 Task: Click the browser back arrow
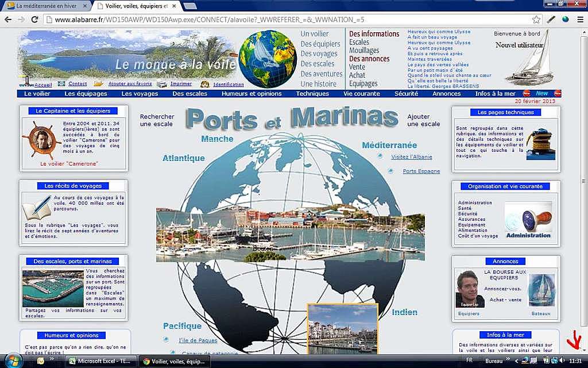(8, 20)
